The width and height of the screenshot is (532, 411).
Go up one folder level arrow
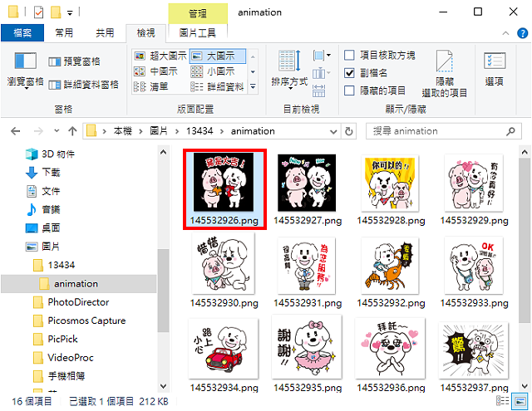72,131
